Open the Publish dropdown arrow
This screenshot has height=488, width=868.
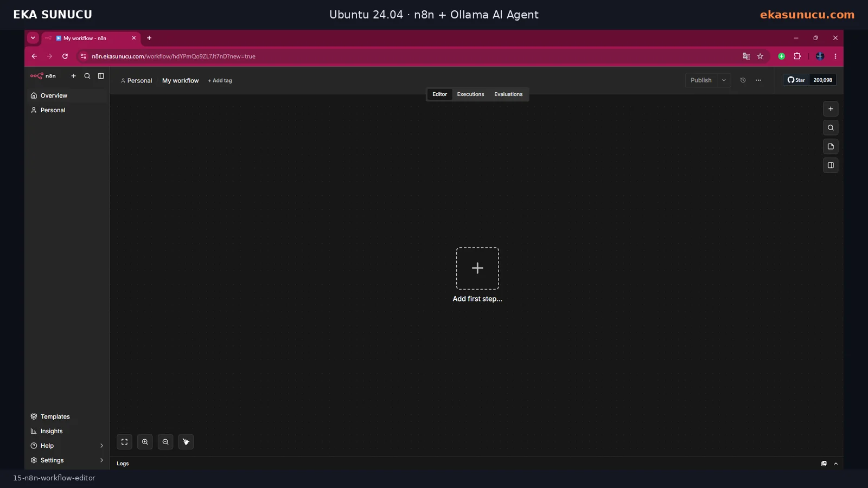[x=724, y=80]
